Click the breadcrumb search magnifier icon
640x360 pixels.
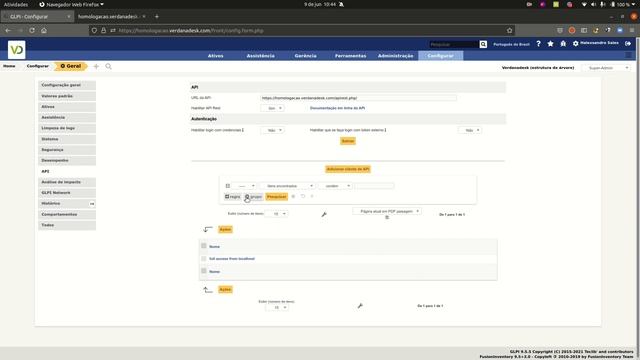(108, 66)
